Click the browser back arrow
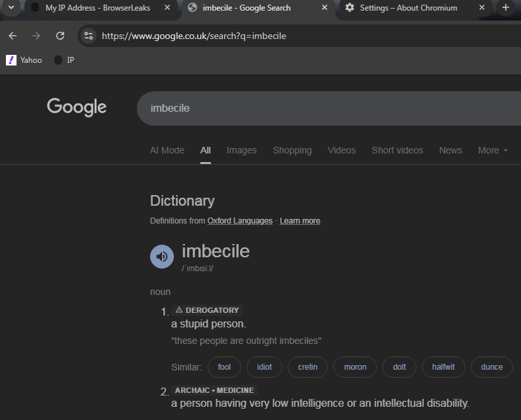This screenshot has height=420, width=521. [13, 36]
